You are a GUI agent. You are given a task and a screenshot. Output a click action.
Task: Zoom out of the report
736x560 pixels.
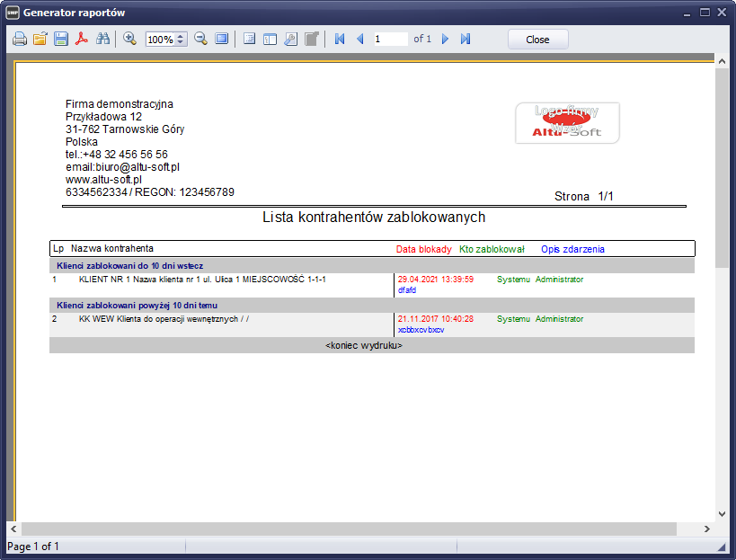click(x=200, y=40)
